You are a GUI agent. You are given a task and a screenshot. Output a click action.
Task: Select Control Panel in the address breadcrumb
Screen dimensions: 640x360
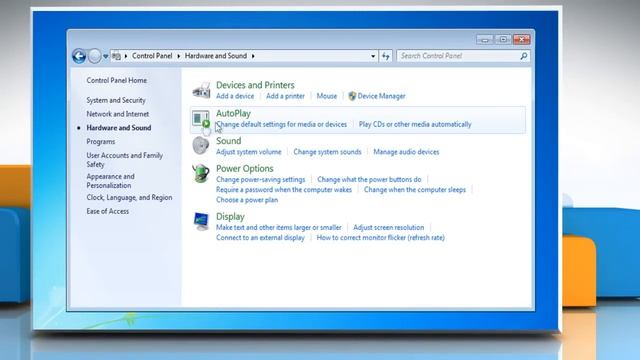(x=152, y=56)
